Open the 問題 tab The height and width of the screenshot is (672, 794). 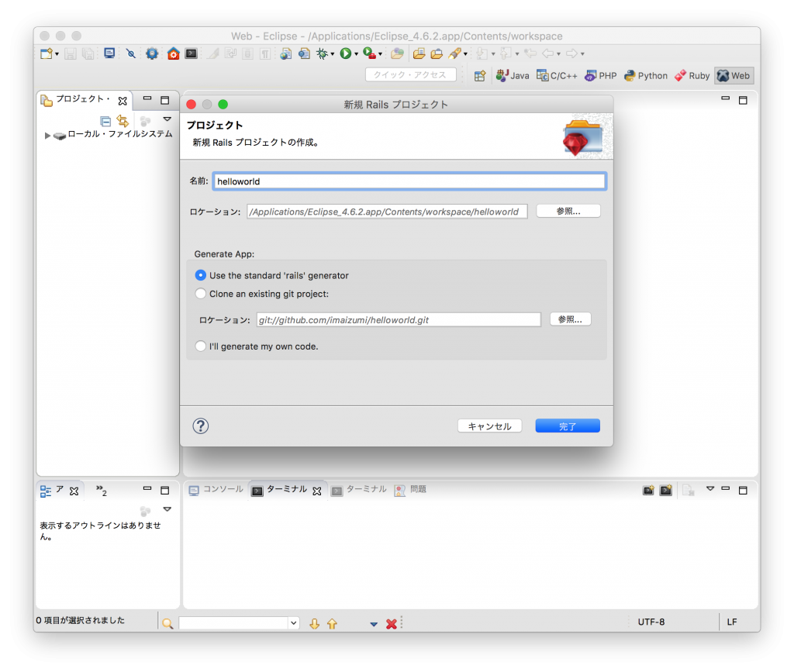point(411,490)
